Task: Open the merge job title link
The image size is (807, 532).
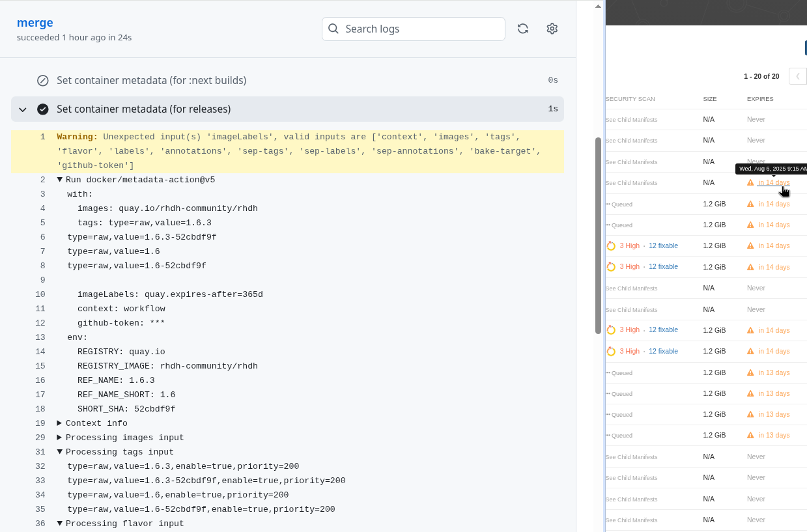Action: pyautogui.click(x=35, y=22)
